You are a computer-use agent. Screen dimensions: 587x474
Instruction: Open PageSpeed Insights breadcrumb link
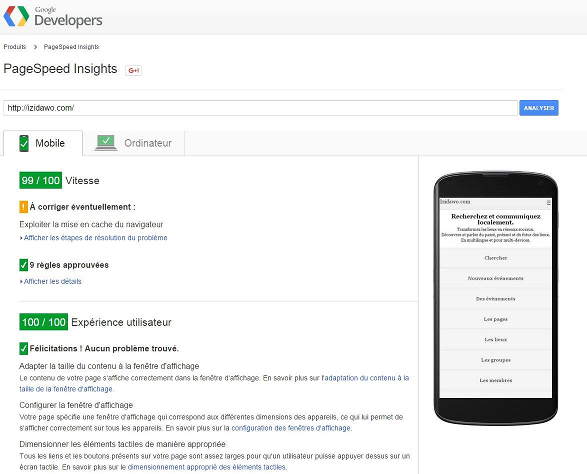tap(71, 47)
